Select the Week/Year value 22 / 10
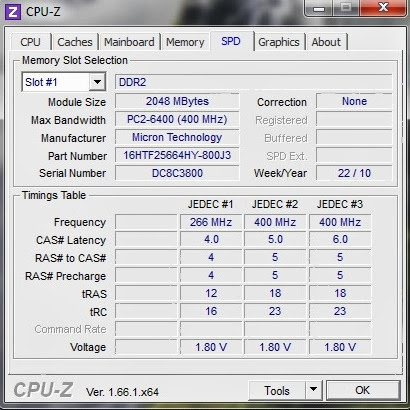 (354, 173)
